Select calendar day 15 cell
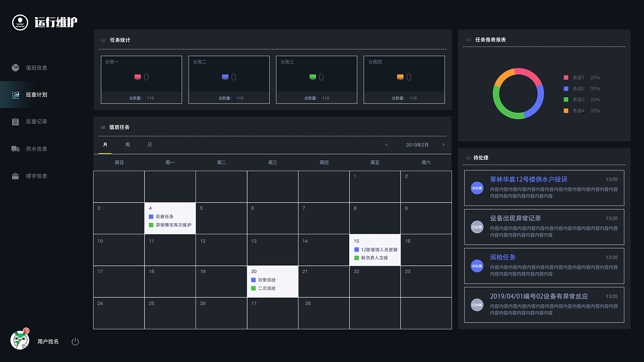The height and width of the screenshot is (362, 644). [375, 250]
